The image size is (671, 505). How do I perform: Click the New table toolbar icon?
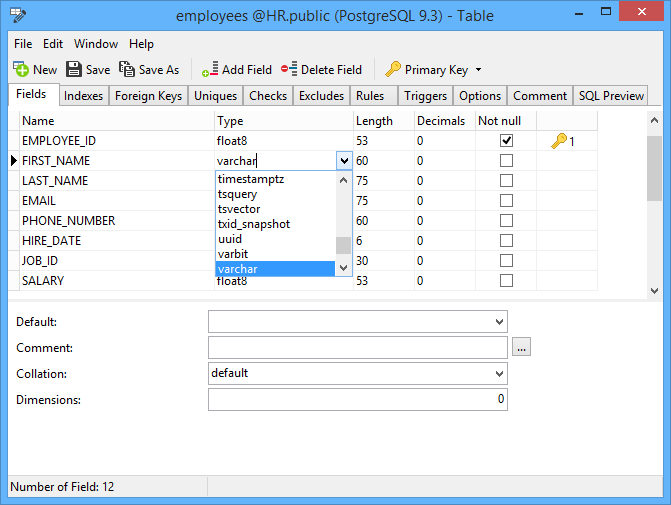click(x=21, y=69)
